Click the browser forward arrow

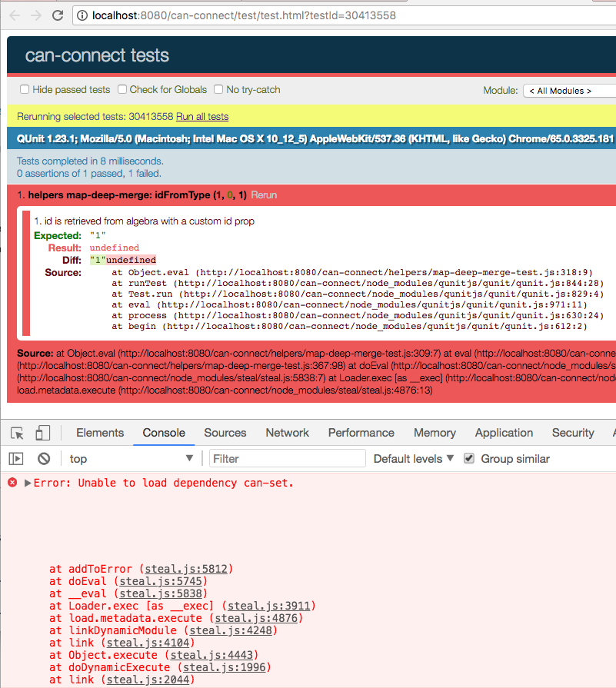coord(36,16)
